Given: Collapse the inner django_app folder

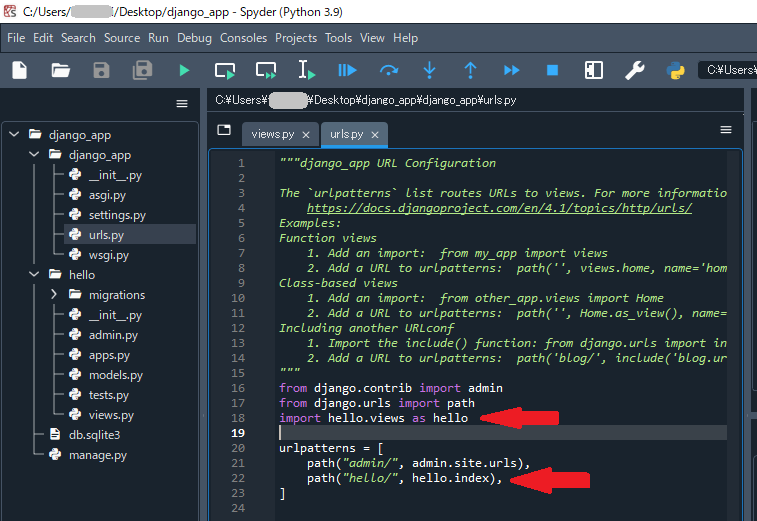Looking at the screenshot, I should pyautogui.click(x=34, y=155).
